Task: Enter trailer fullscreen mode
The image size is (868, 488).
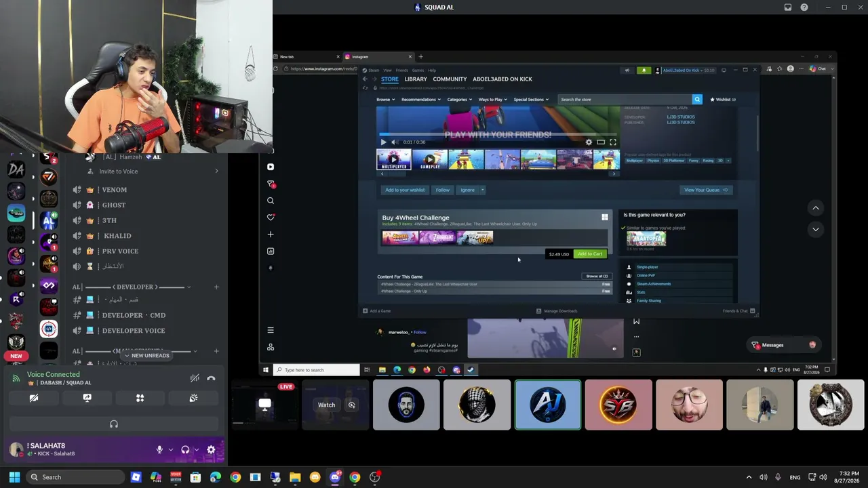Action: click(x=613, y=142)
